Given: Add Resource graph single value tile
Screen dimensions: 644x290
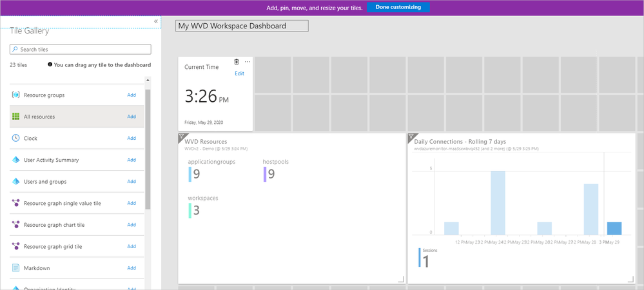Looking at the screenshot, I should [x=132, y=203].
